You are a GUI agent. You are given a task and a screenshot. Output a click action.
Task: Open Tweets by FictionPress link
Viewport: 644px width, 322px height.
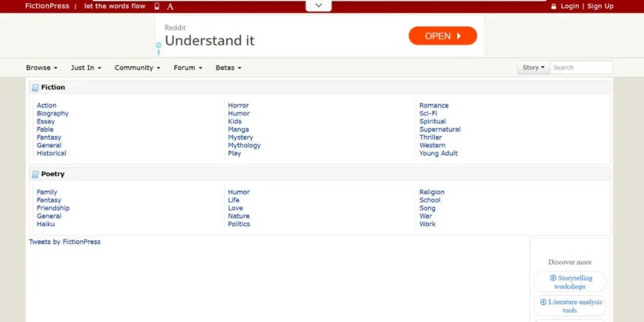click(x=65, y=242)
